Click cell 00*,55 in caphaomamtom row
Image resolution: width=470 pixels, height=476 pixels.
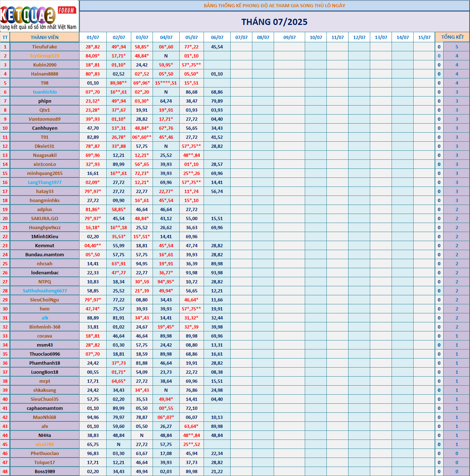click(166, 408)
